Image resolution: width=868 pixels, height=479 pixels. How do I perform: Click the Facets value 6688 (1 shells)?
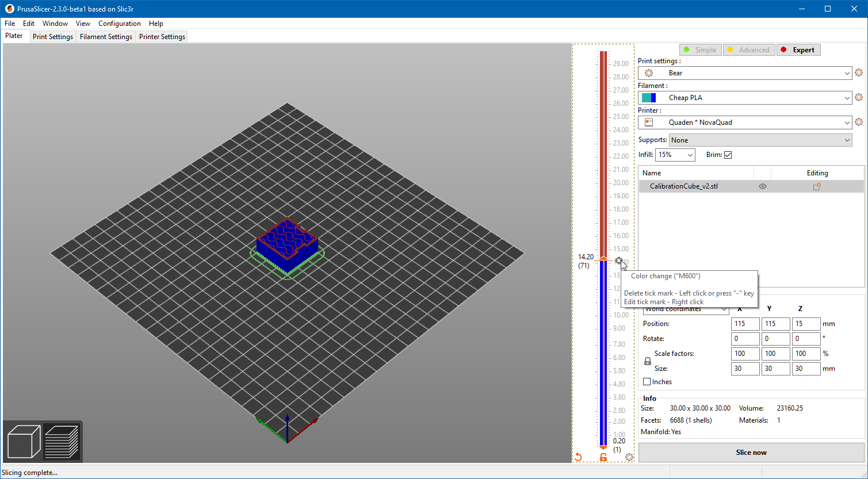click(x=691, y=420)
